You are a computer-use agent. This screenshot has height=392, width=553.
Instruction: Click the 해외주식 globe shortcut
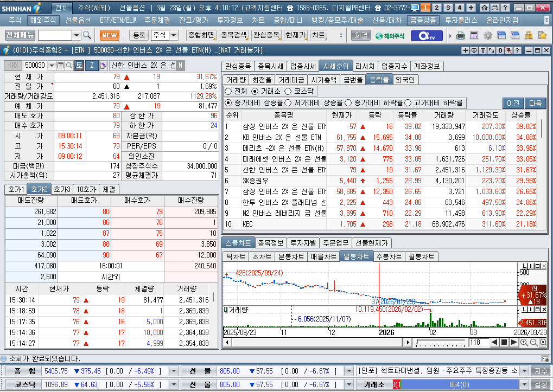point(390,36)
